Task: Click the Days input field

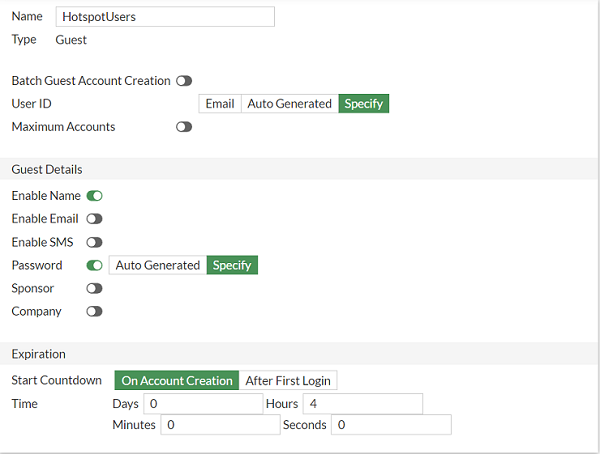Action: 203,404
